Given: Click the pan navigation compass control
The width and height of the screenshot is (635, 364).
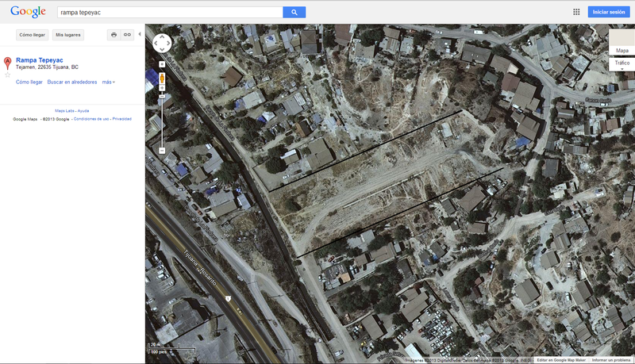Looking at the screenshot, I should click(x=162, y=43).
